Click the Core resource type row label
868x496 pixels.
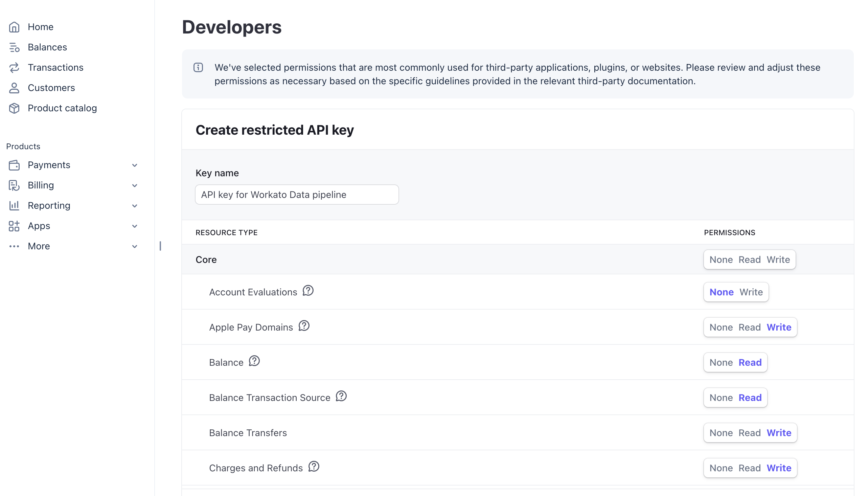coord(206,260)
